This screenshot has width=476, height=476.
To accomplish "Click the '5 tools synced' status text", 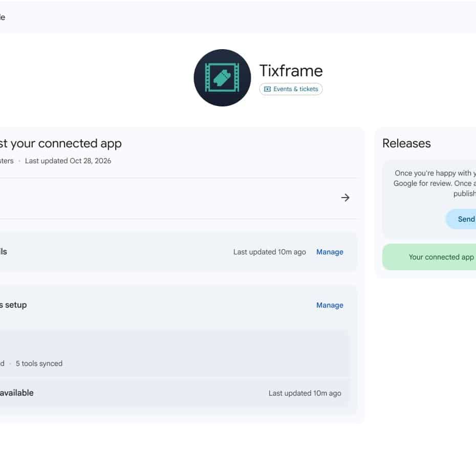I will coord(39,363).
